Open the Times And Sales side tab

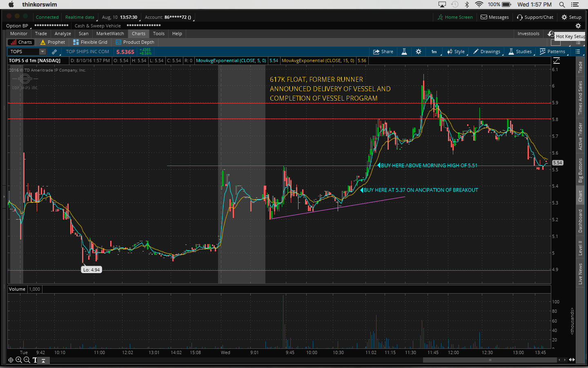[580, 98]
